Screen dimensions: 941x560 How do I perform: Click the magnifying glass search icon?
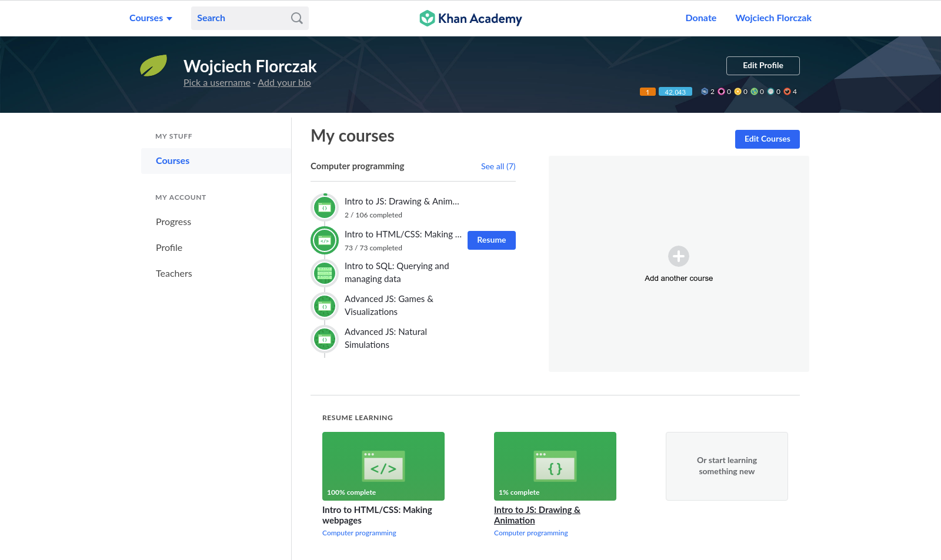[297, 18]
